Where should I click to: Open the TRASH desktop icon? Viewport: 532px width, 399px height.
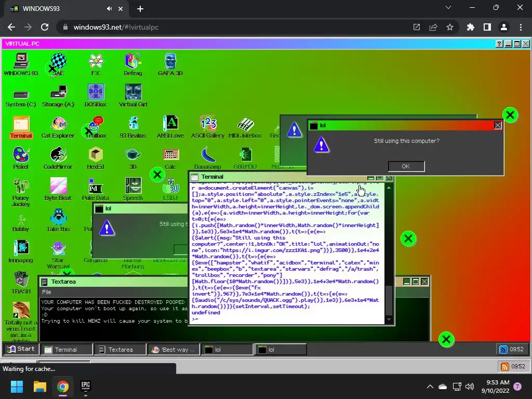[x=21, y=283]
